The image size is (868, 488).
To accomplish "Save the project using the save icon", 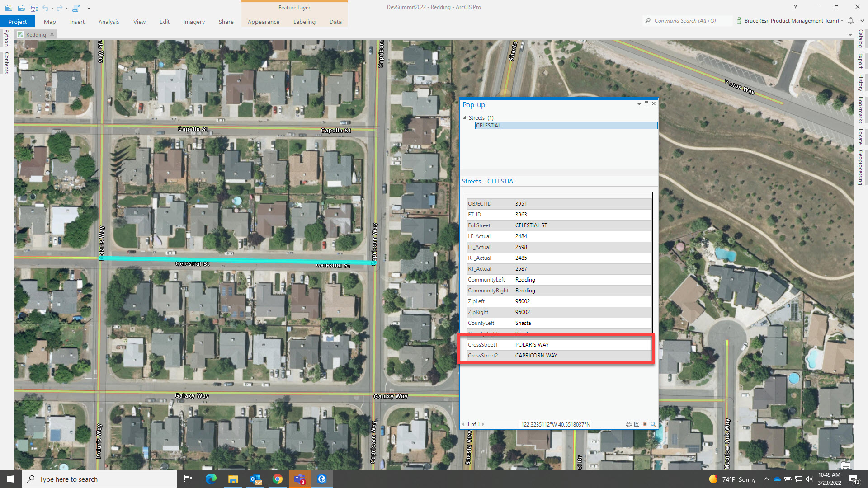I will point(34,8).
